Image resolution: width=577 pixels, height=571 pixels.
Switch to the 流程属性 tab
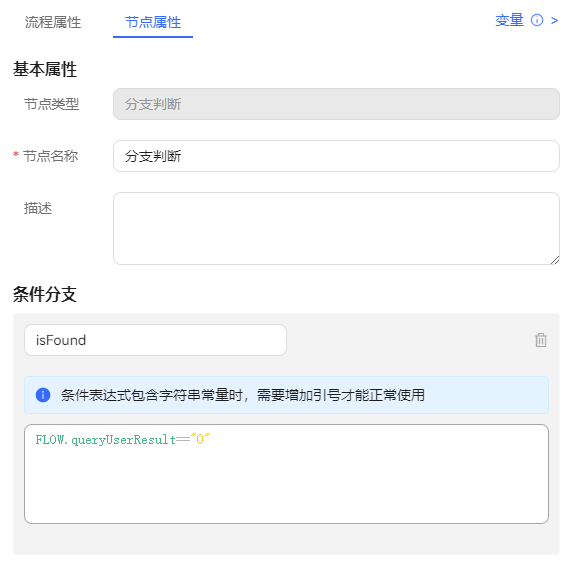point(53,22)
